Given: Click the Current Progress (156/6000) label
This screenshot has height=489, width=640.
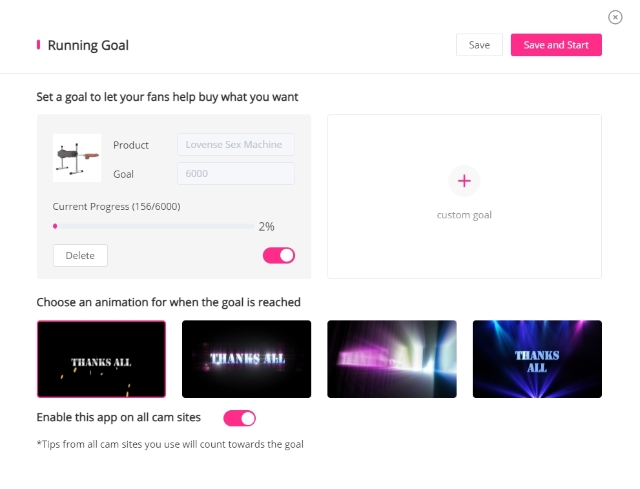Looking at the screenshot, I should (x=116, y=207).
